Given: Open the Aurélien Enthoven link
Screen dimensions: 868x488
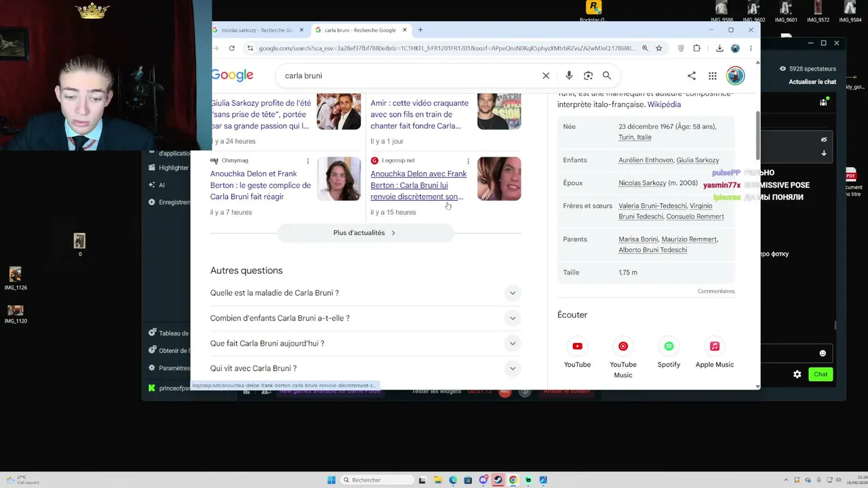Looking at the screenshot, I should tap(646, 160).
